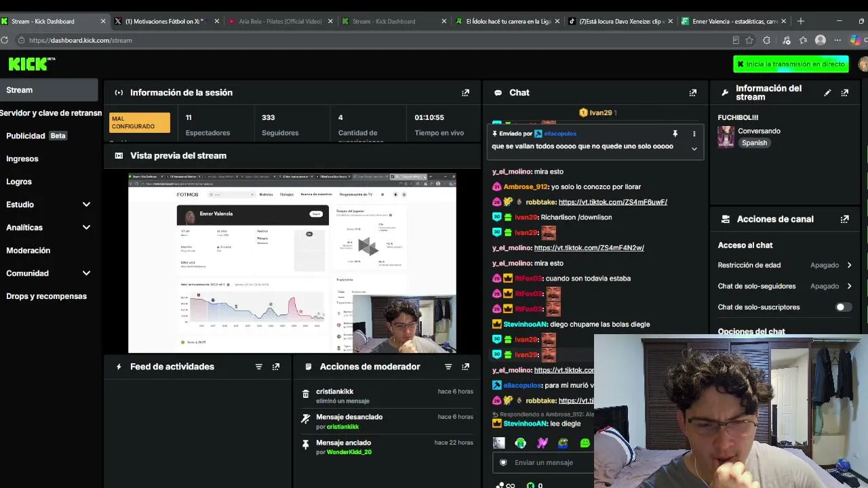The width and height of the screenshot is (868, 488).
Task: Open filter options for Feed de actividades
Action: point(258,367)
